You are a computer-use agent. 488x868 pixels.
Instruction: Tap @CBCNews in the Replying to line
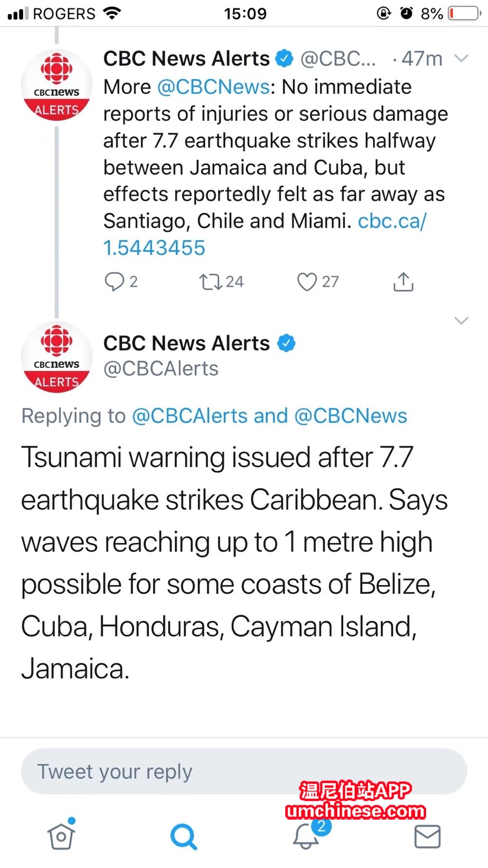[x=351, y=416]
